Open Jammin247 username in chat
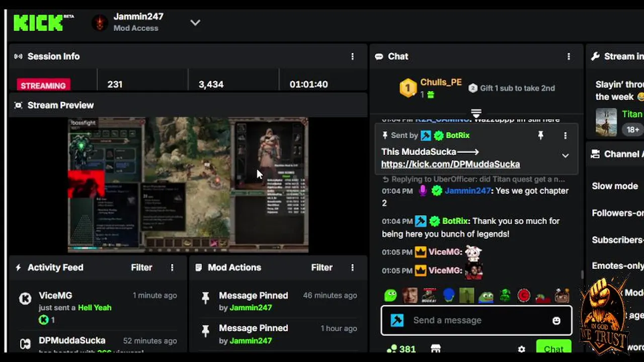This screenshot has height=362, width=644. 467,191
